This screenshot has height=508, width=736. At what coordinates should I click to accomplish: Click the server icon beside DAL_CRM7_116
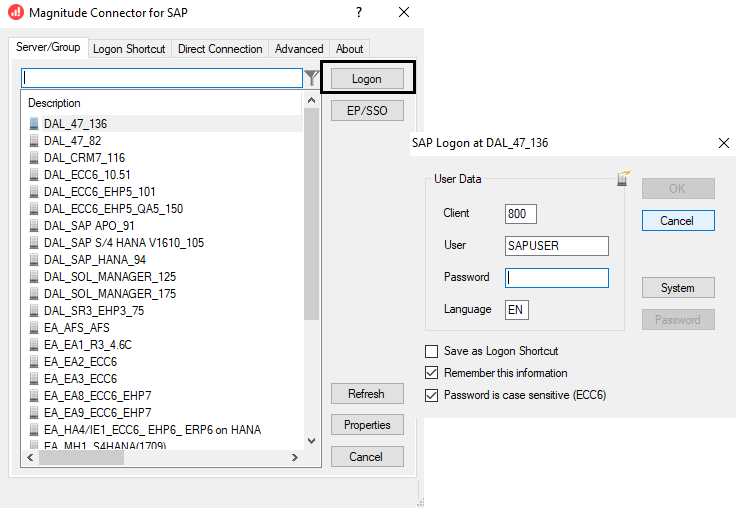pyautogui.click(x=35, y=158)
